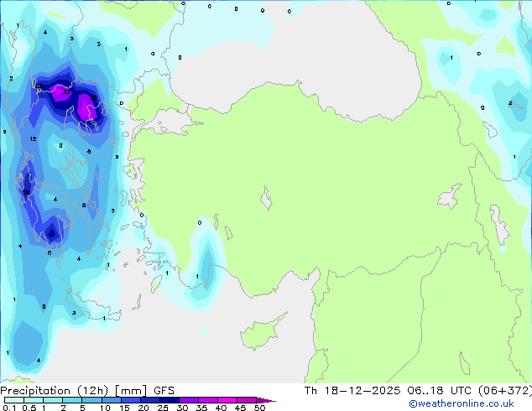Click the 0.1–0.5 mm legend color swatch
This screenshot has width=532, height=411.
[x=14, y=400]
